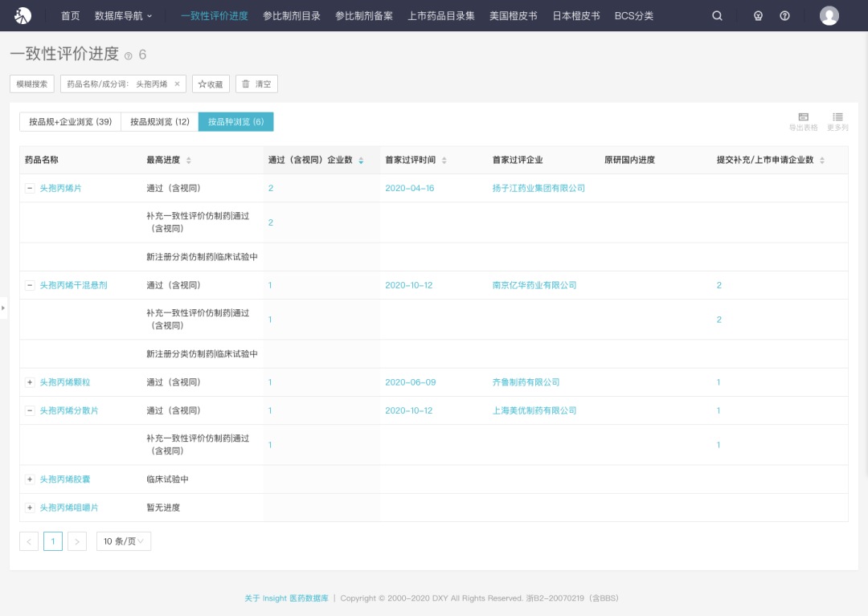Open 南京亿华药业有限公司 company link
This screenshot has width=868, height=616.
534,285
